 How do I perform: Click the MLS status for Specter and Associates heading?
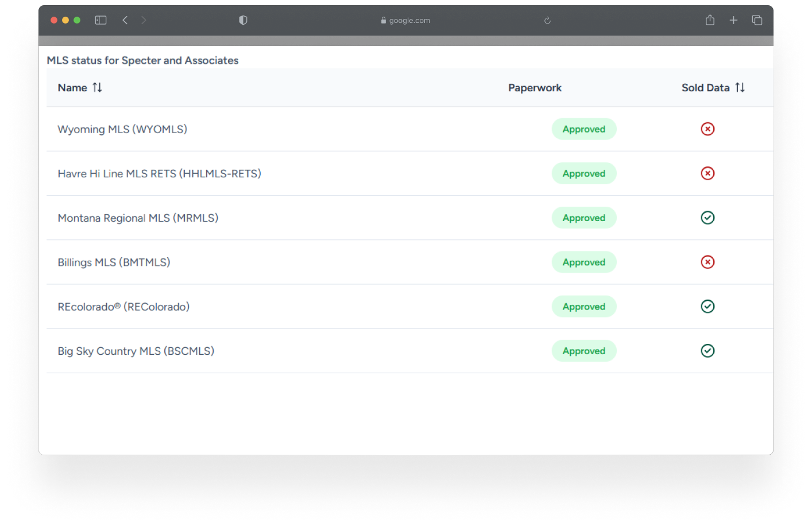pyautogui.click(x=142, y=60)
